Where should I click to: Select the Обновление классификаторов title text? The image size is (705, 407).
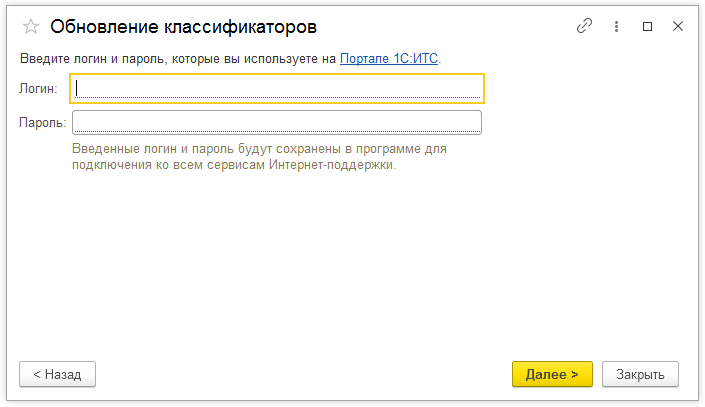tap(190, 27)
